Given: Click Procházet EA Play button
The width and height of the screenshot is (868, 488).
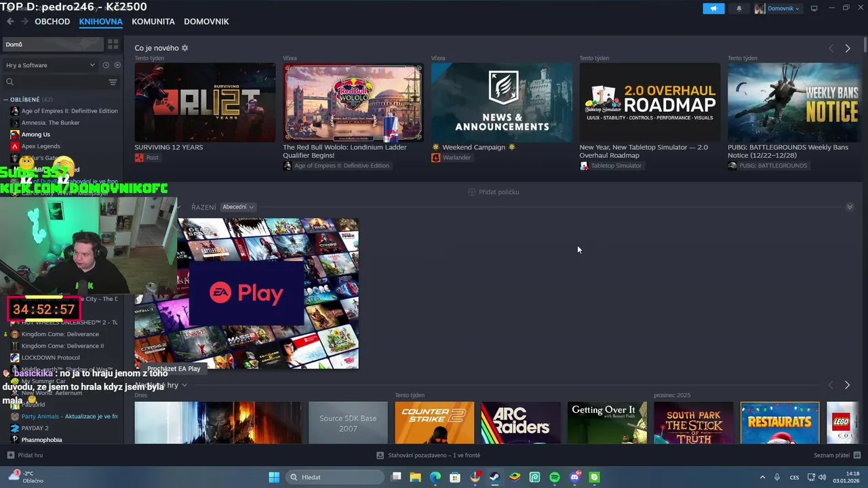Looking at the screenshot, I should [x=174, y=369].
